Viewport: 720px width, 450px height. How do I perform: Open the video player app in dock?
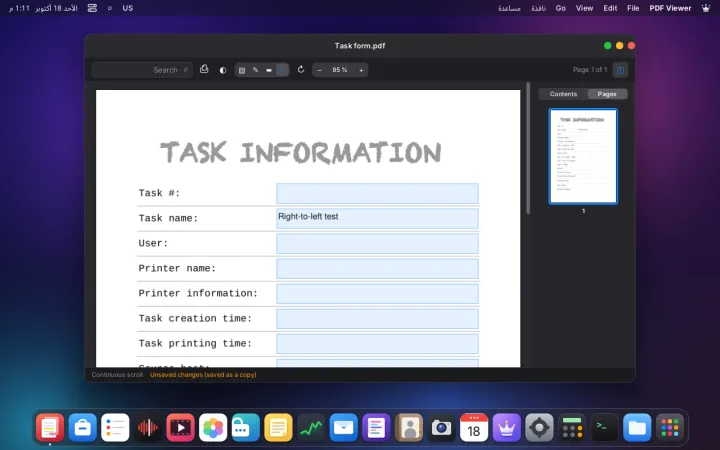click(x=180, y=428)
